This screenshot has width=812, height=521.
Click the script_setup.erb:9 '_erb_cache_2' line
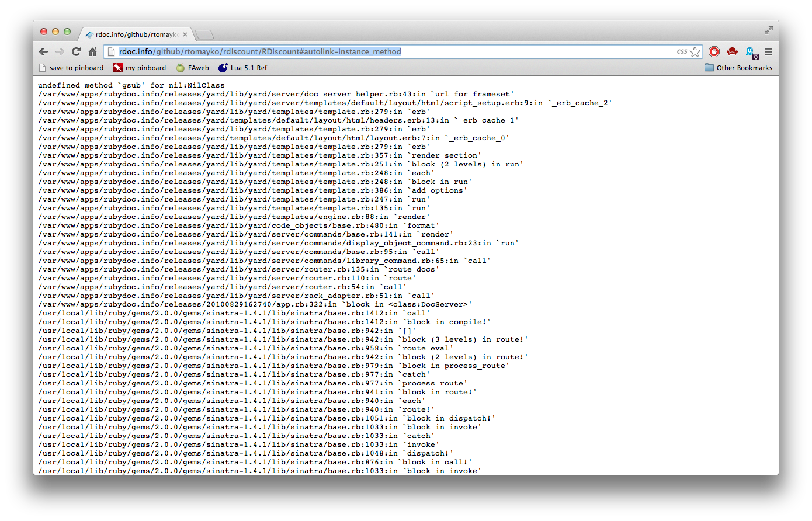325,103
